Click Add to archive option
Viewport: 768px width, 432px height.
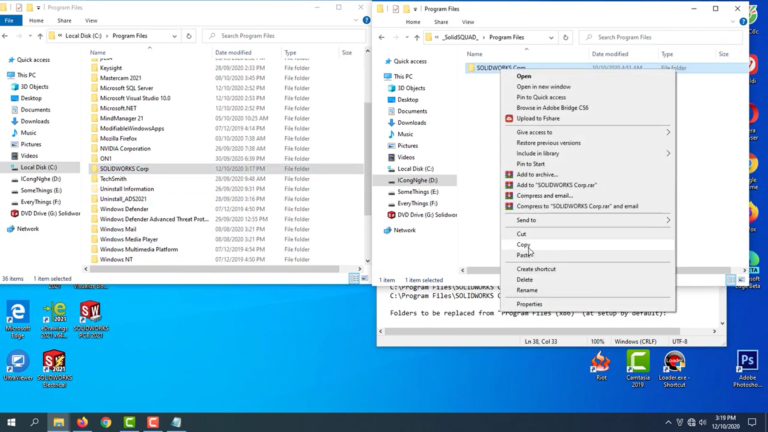coord(588,174)
